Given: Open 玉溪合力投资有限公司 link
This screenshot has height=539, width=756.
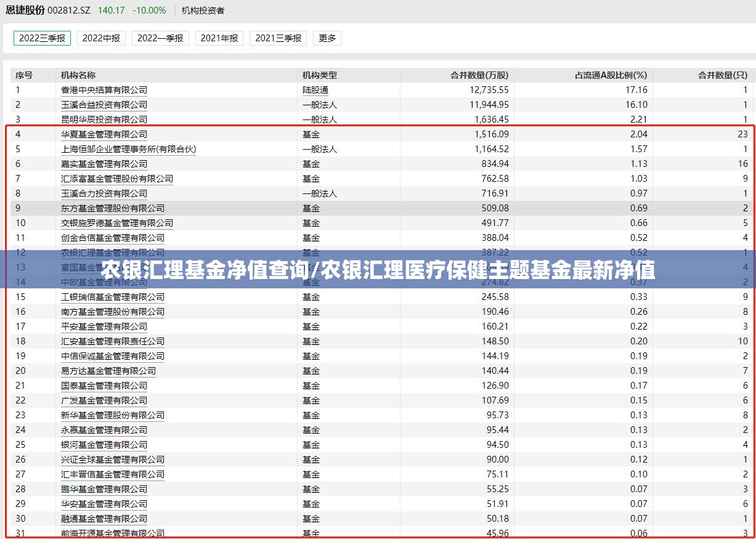Looking at the screenshot, I should click(x=104, y=193).
